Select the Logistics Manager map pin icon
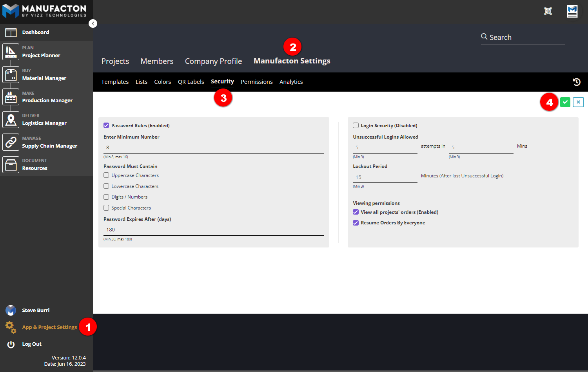Viewport: 588px width, 372px height. [11, 119]
